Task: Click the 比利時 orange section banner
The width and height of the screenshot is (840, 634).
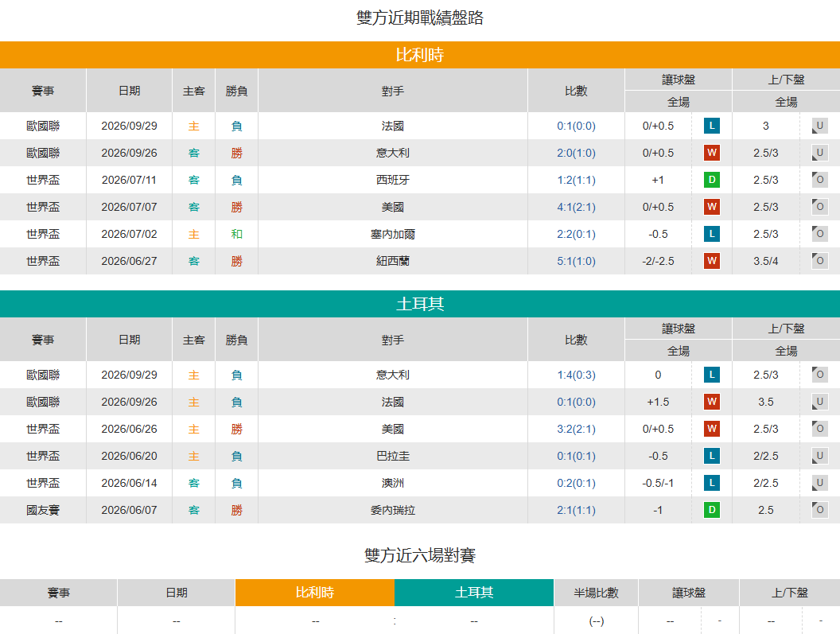Action: [x=420, y=55]
